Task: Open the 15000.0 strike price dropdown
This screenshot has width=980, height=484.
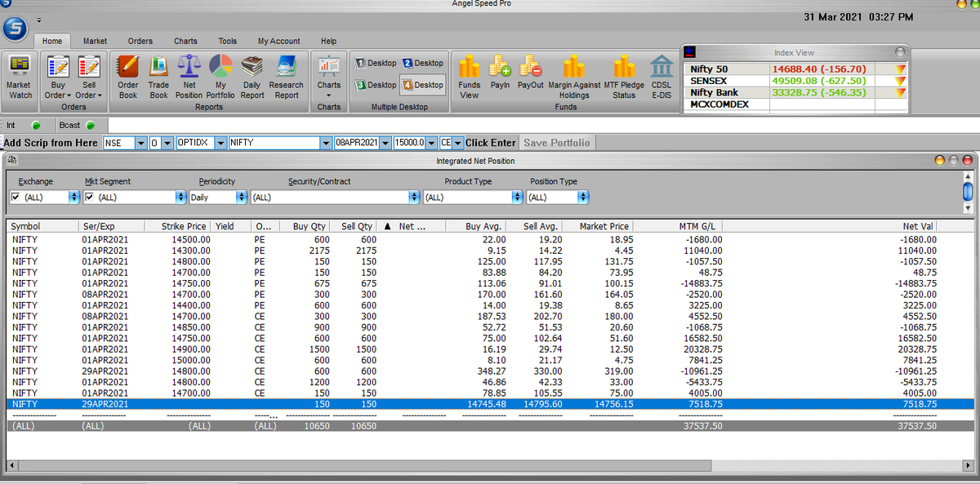Action: [x=431, y=143]
